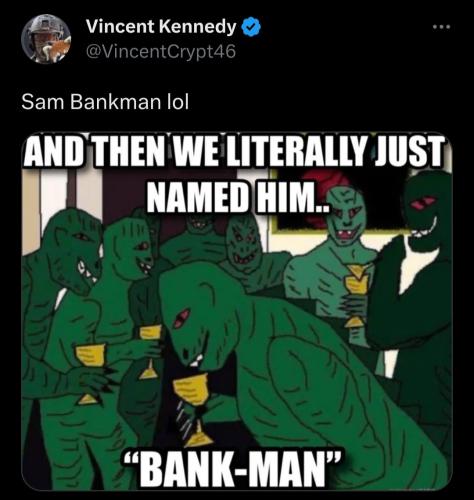Open the lizard meme image attachment
The height and width of the screenshot is (500, 474).
click(x=237, y=311)
